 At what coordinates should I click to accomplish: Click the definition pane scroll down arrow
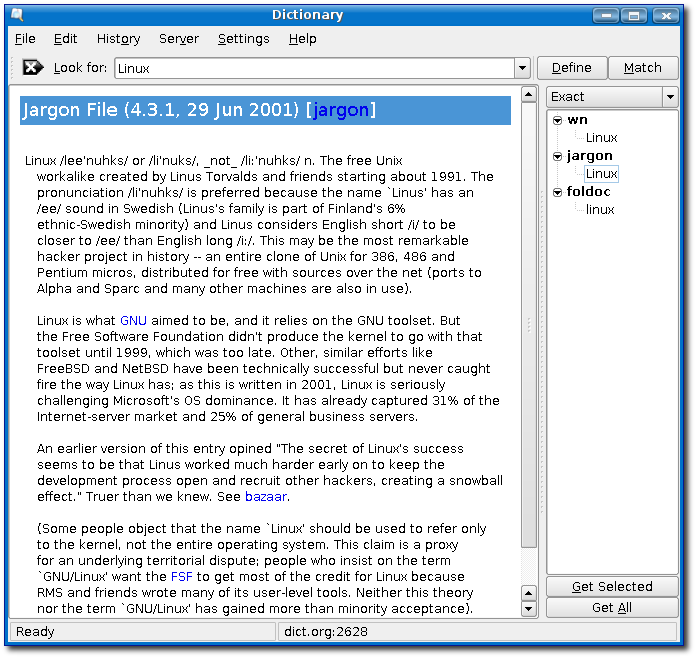(x=529, y=608)
